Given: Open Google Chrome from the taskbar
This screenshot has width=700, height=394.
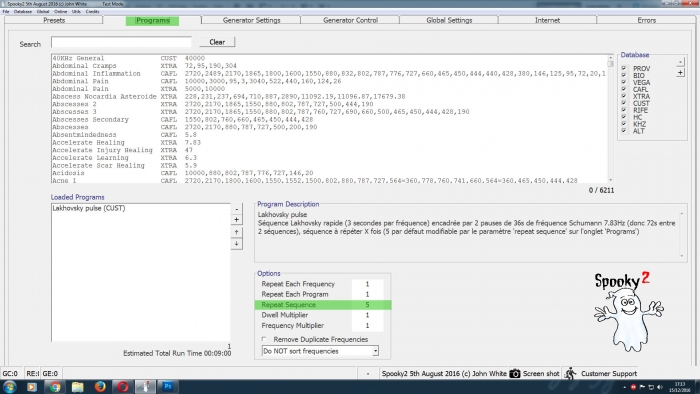Looking at the screenshot, I should point(55,387).
